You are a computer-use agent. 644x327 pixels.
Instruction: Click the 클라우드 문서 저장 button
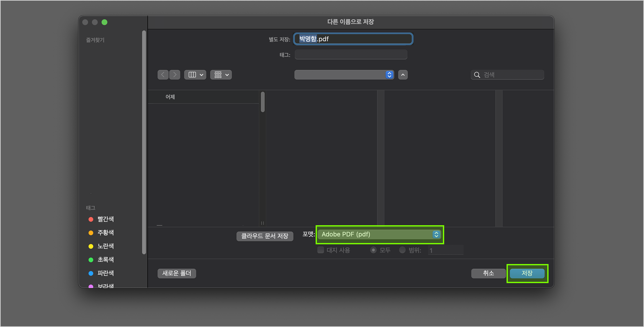pyautogui.click(x=264, y=236)
